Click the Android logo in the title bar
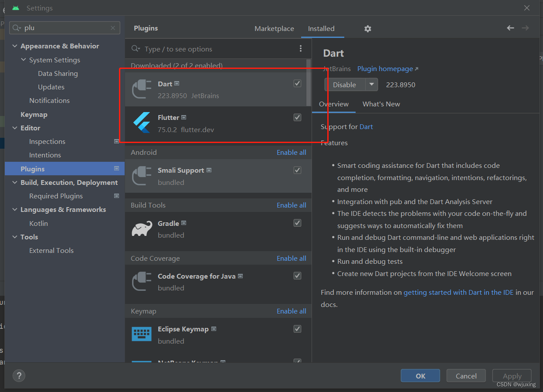Image resolution: width=543 pixels, height=392 pixels. click(x=16, y=8)
